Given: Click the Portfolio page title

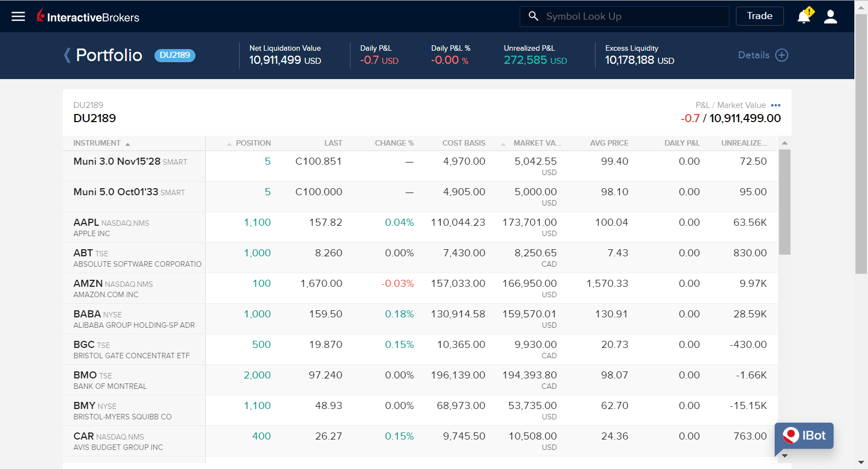Looking at the screenshot, I should pos(109,55).
